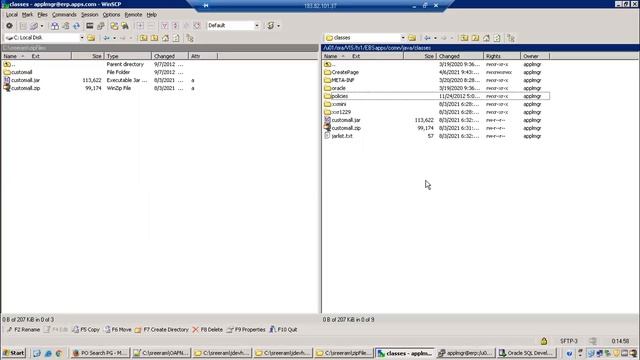The width and height of the screenshot is (640, 360).
Task: Expand remote Back history dropdown arrow
Action: tap(435, 38)
